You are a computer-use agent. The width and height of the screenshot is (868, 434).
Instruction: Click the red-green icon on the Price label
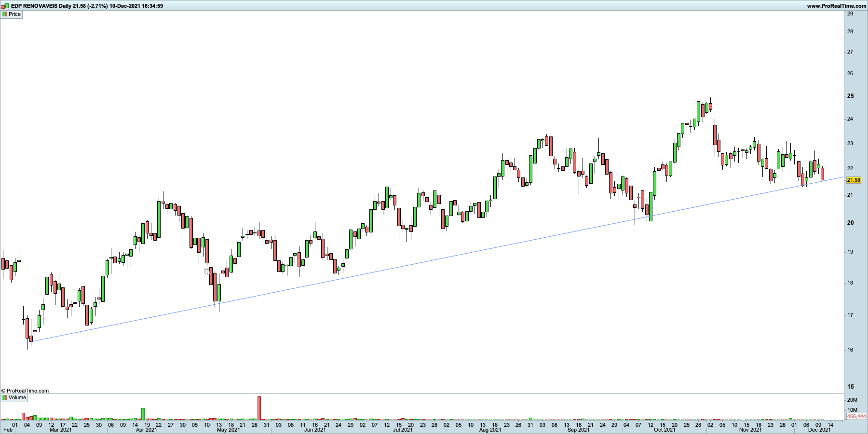pyautogui.click(x=5, y=14)
